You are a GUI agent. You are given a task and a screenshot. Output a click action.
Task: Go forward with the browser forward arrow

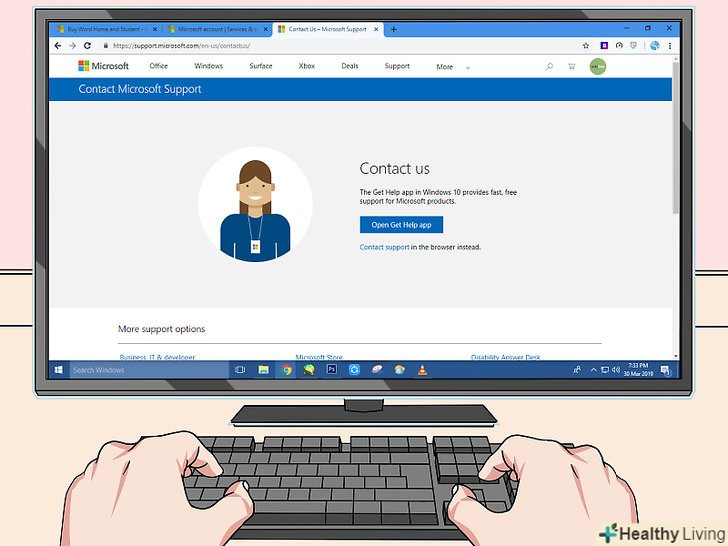(x=72, y=46)
